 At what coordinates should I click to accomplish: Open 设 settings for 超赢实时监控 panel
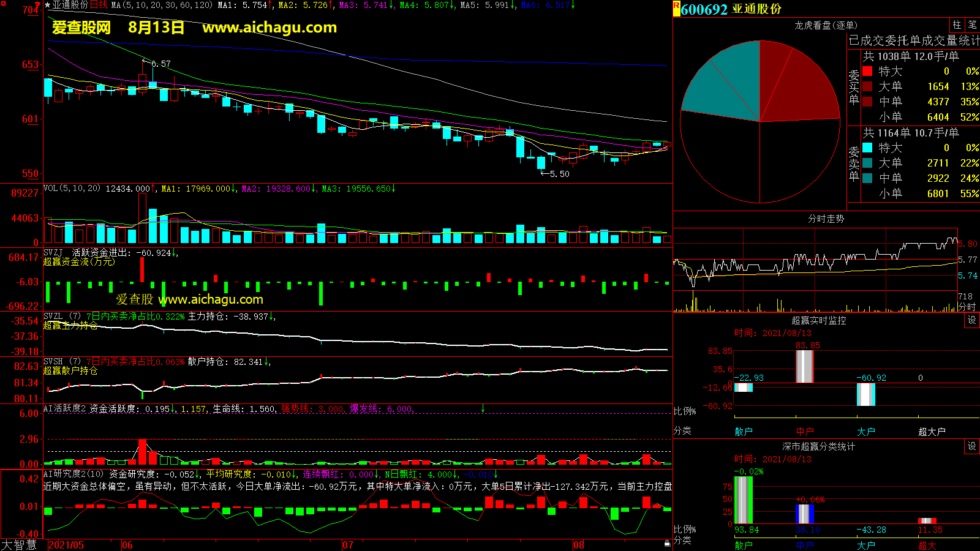[971, 320]
